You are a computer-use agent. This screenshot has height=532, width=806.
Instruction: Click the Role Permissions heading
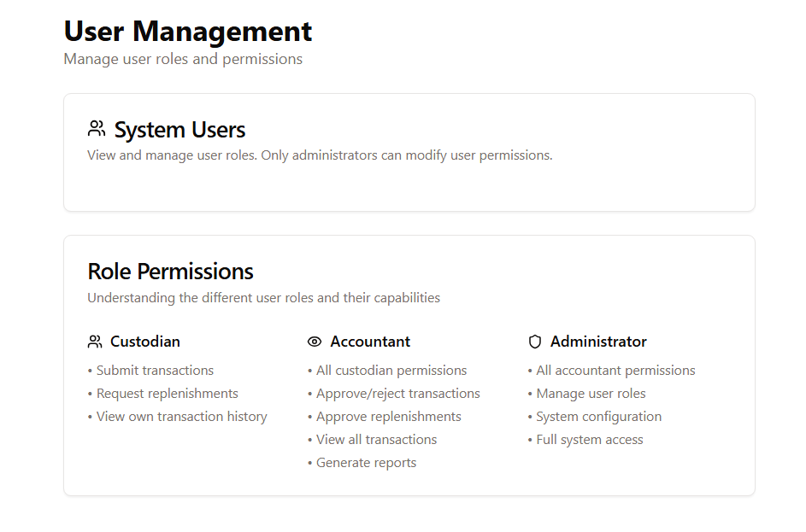(x=171, y=272)
